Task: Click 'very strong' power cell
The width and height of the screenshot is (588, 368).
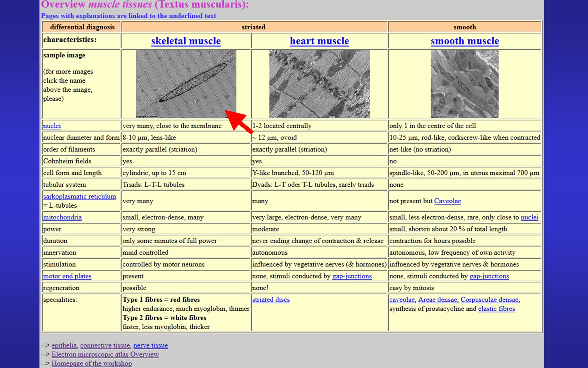Action: tap(186, 229)
